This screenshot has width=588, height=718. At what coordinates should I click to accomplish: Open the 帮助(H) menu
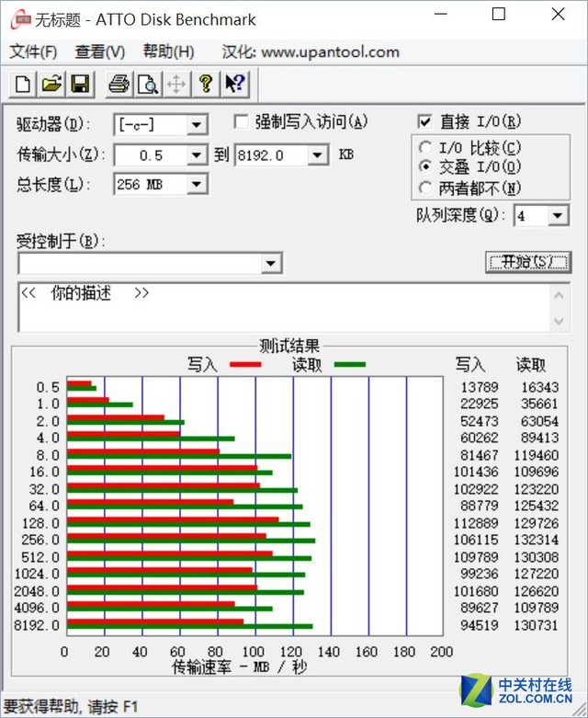click(168, 51)
